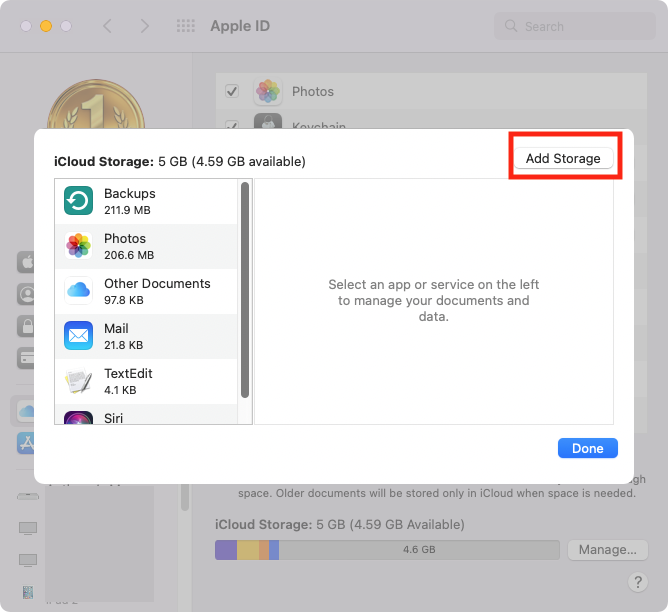Click the Search field in toolbar
Viewport: 668px width, 612px height.
[x=575, y=26]
